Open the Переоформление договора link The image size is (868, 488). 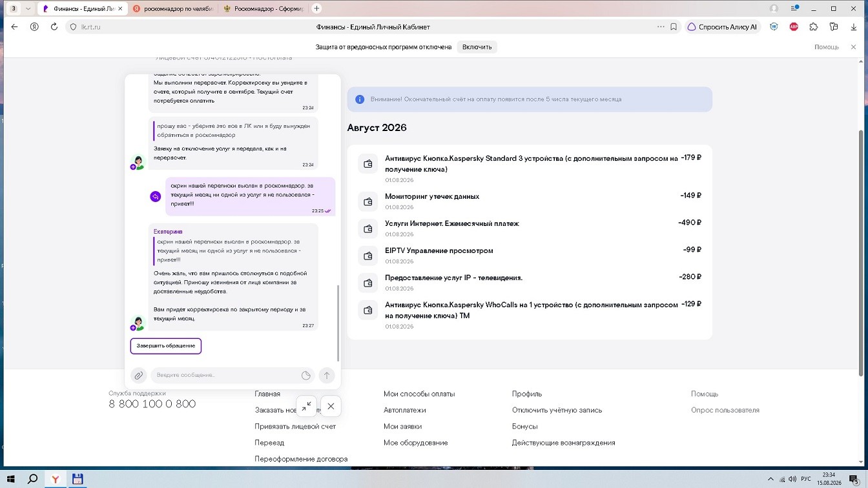(x=301, y=459)
